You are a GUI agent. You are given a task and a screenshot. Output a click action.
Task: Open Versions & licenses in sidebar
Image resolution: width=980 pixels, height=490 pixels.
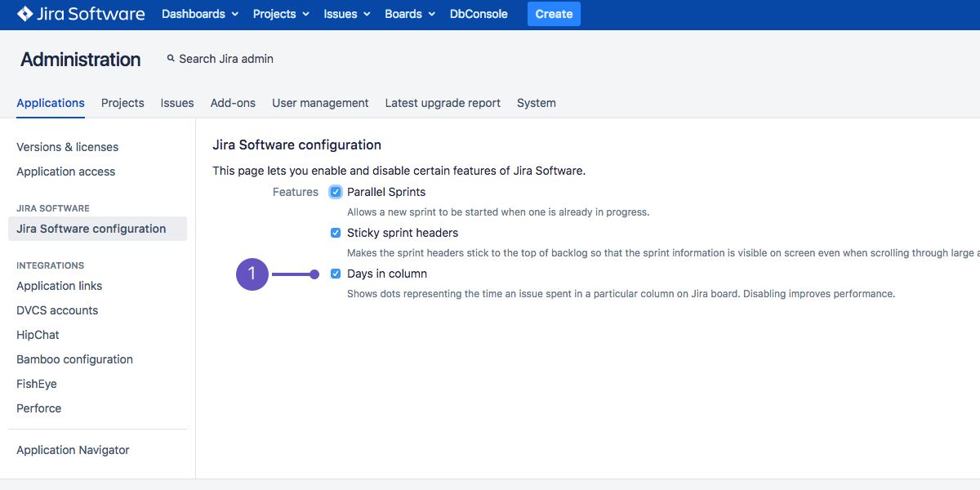(68, 147)
